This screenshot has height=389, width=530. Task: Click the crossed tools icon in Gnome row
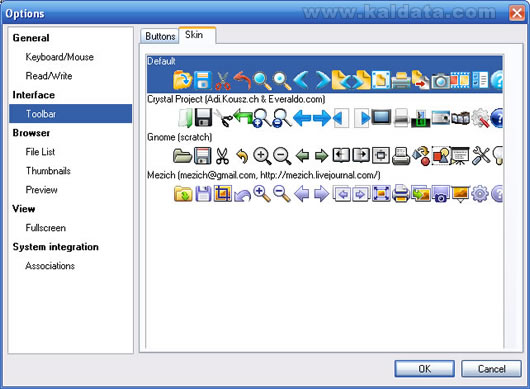pos(481,156)
